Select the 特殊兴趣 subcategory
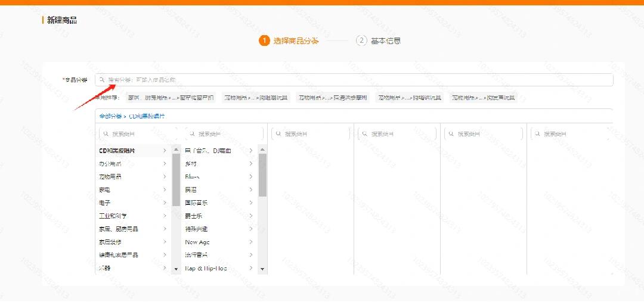644x302 pixels. click(219, 229)
